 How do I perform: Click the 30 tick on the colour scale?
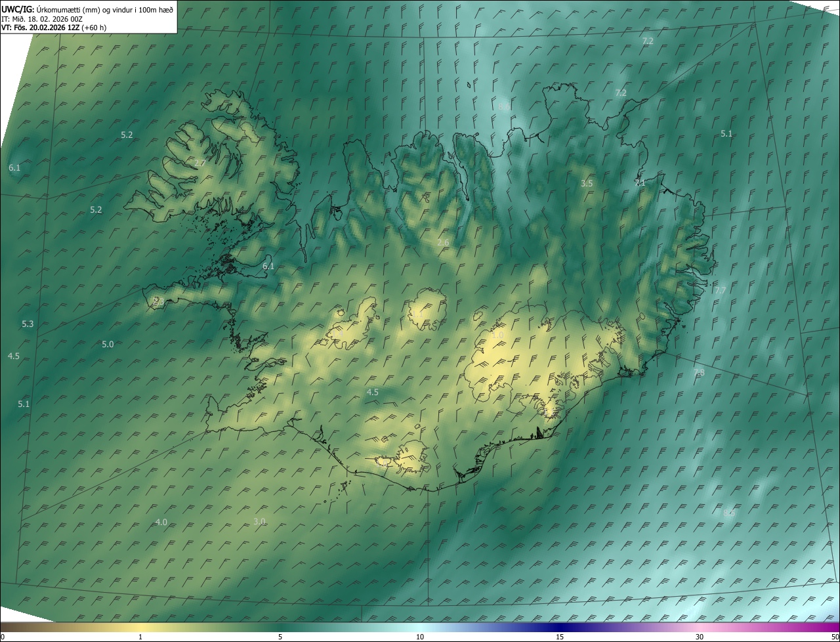pos(700,637)
